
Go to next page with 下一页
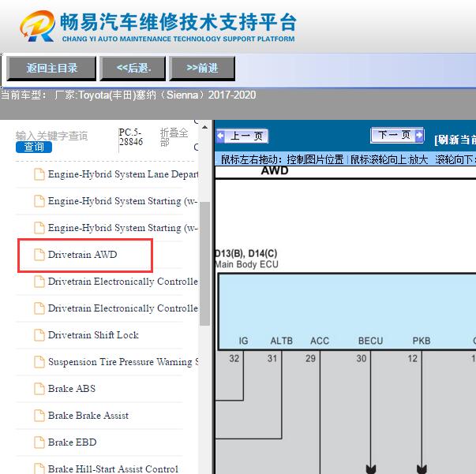click(x=397, y=135)
